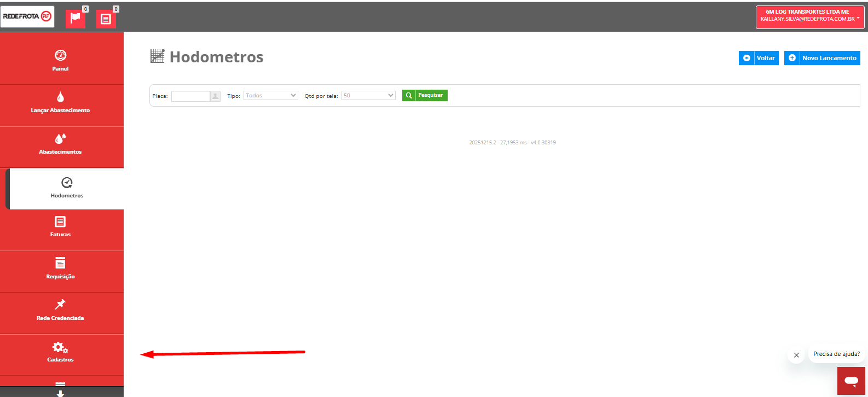Navigate to Requisição in sidebar
This screenshot has height=397, width=868.
pos(61,268)
